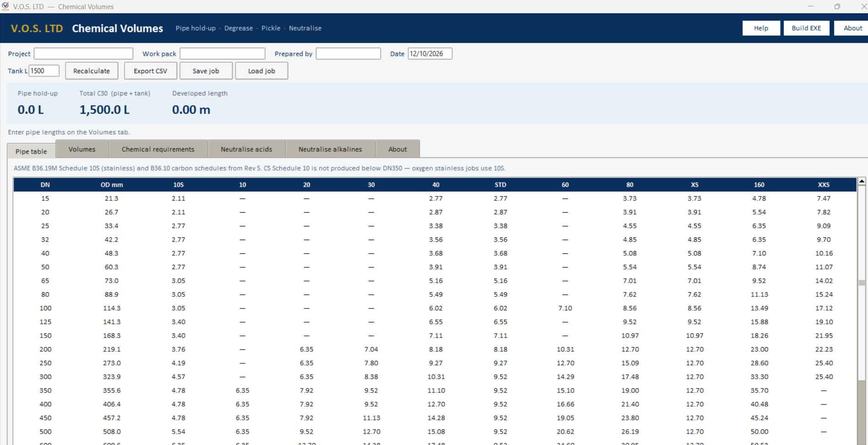Click the V.O.S. LTD app icon in title bar
Screen dimensions: 868x445
[5, 6]
